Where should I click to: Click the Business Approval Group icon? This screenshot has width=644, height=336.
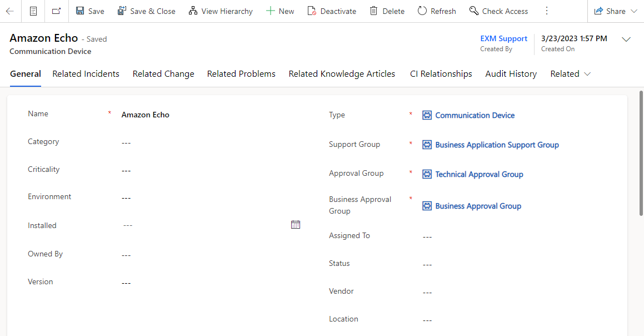click(x=427, y=206)
